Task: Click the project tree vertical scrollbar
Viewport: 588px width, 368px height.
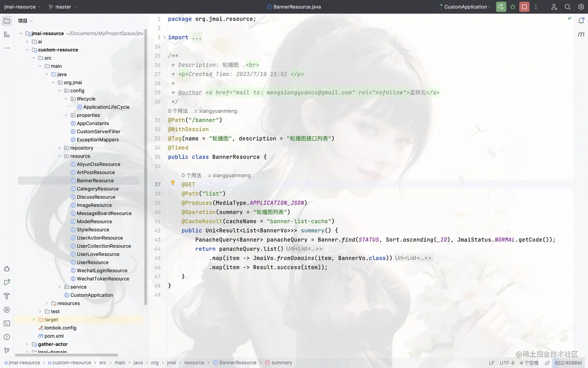Action: [x=145, y=167]
